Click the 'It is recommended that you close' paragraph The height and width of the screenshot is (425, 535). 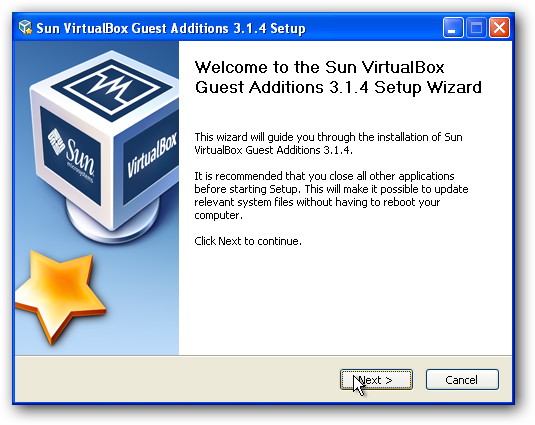point(331,195)
